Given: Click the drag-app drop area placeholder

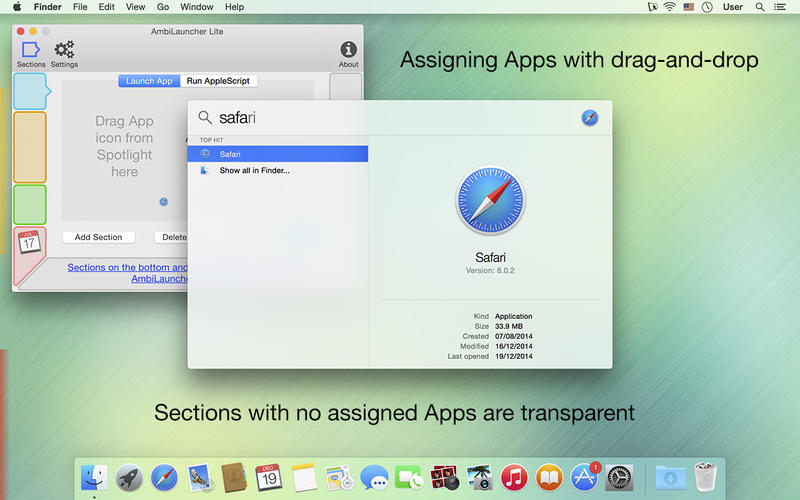Looking at the screenshot, I should click(x=124, y=151).
